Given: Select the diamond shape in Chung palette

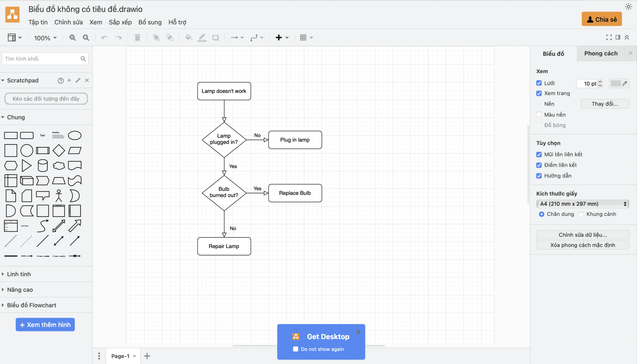Looking at the screenshot, I should [x=59, y=151].
